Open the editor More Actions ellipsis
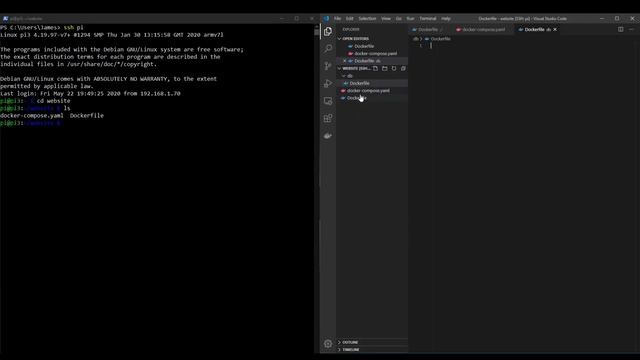 631,29
